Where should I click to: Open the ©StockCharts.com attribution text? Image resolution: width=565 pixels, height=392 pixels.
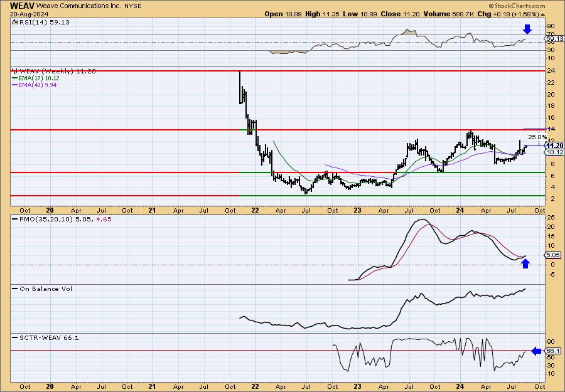click(517, 6)
